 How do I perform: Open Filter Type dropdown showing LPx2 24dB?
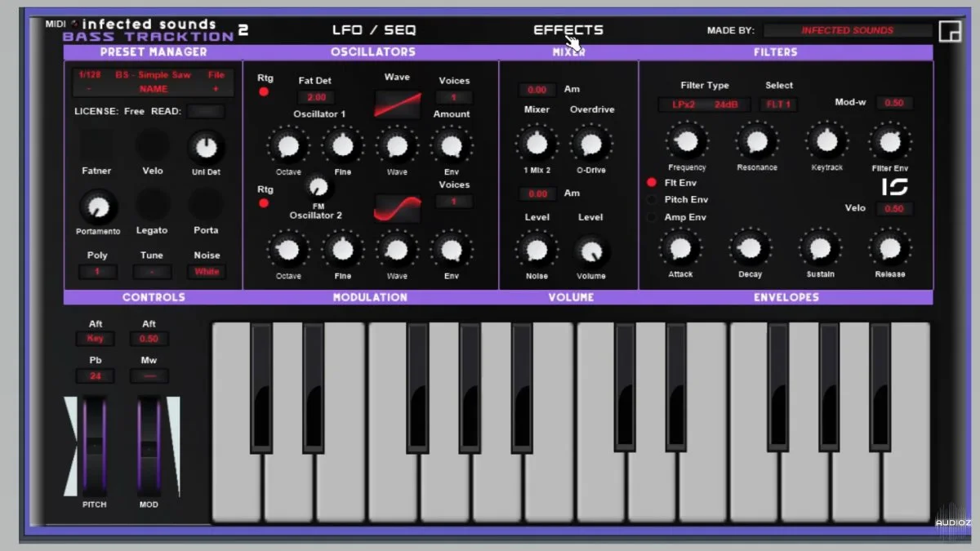point(706,104)
